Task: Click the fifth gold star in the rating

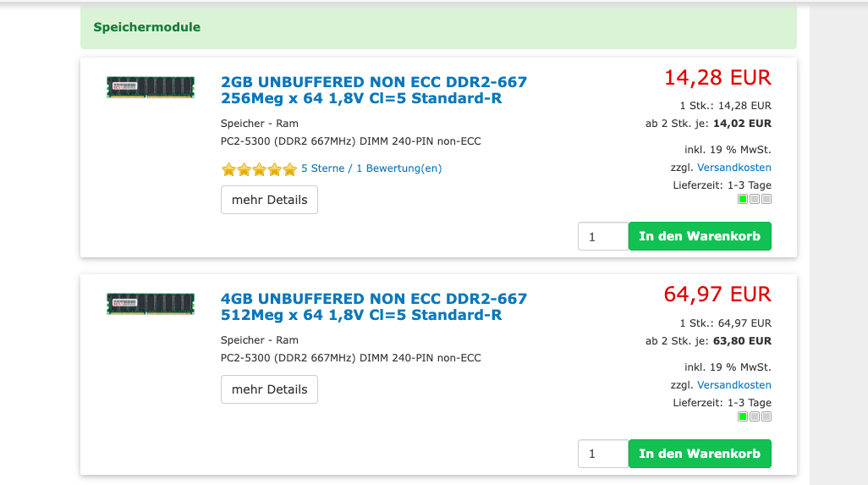Action: point(289,169)
